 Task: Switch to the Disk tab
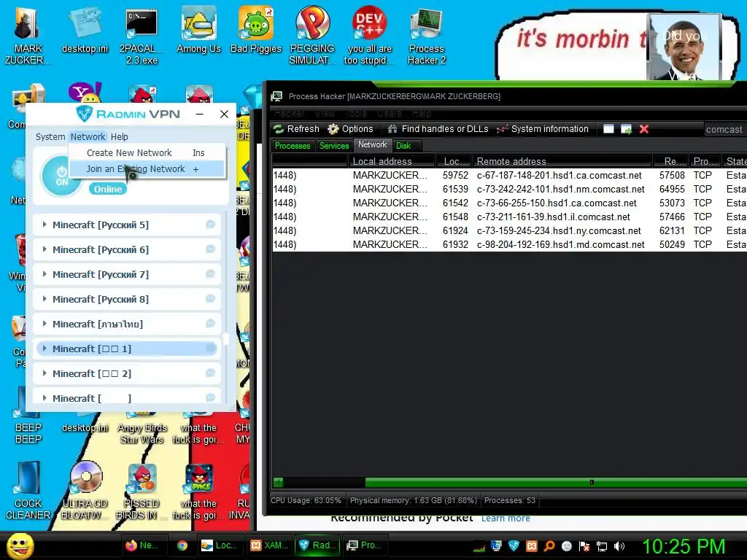(x=403, y=146)
